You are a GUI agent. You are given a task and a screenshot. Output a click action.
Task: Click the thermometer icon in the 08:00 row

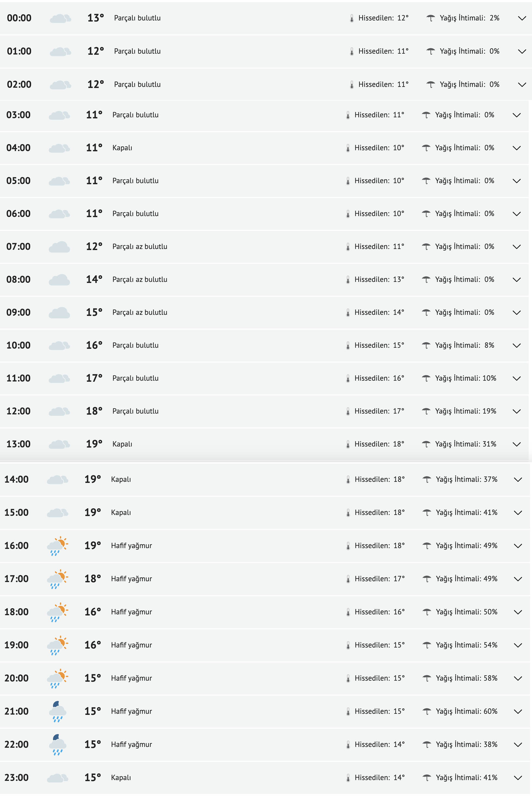(348, 280)
